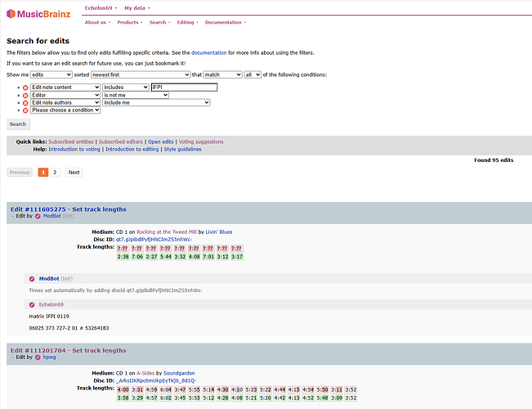The height and width of the screenshot is (409, 532).
Task: Open Disc ID qt7.gJpibdlPyfjHNCImZS5nhWc- link
Action: pyautogui.click(x=154, y=240)
